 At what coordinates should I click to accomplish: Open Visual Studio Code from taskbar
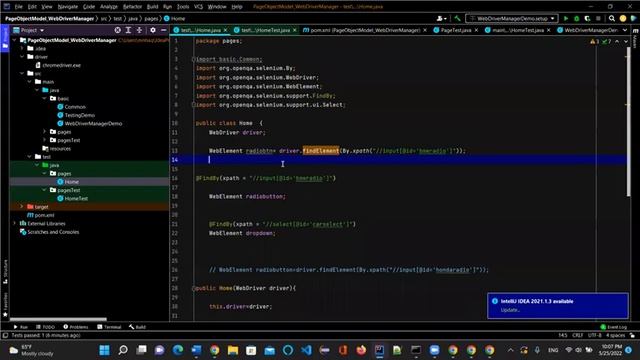[307, 350]
